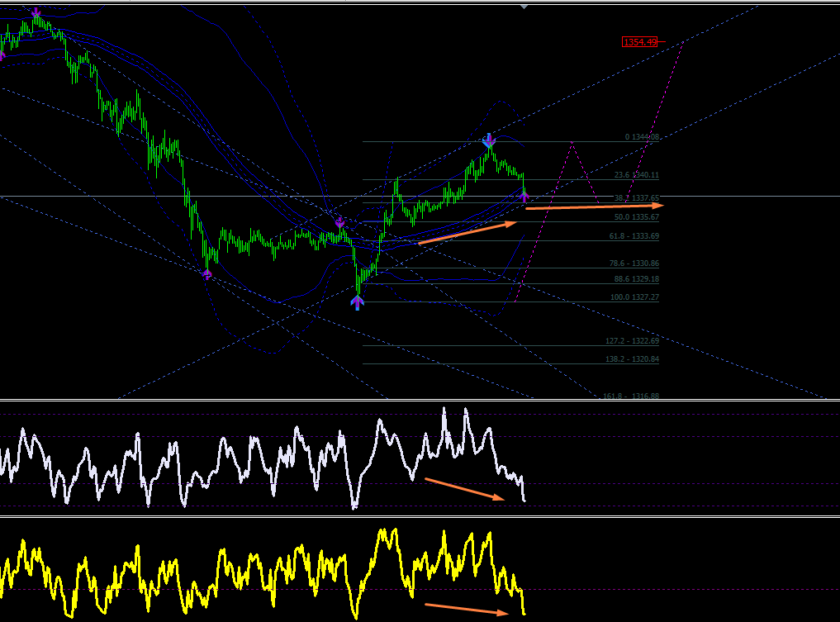Select the long horizontal orange arrow on the price chart
The width and height of the screenshot is (840, 622).
(x=595, y=207)
